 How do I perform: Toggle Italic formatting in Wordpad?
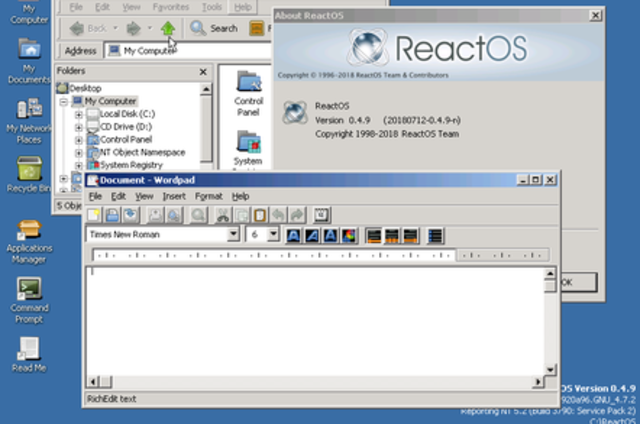[312, 235]
